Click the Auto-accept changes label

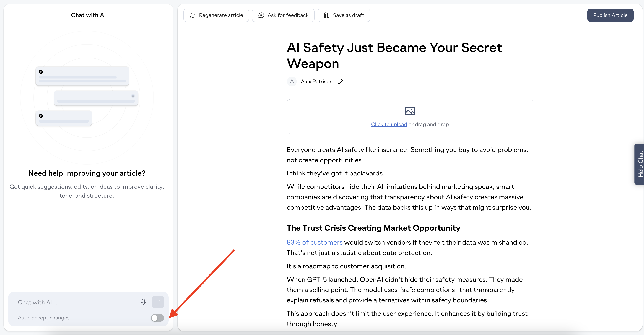tap(44, 318)
